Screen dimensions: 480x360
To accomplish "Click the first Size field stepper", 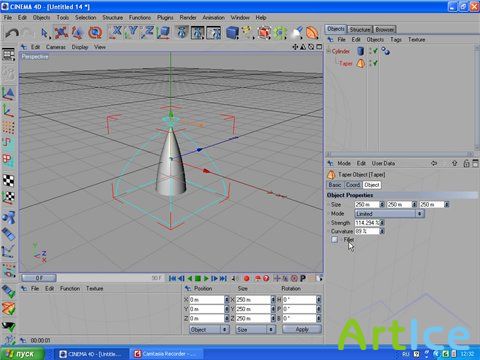I will point(382,204).
